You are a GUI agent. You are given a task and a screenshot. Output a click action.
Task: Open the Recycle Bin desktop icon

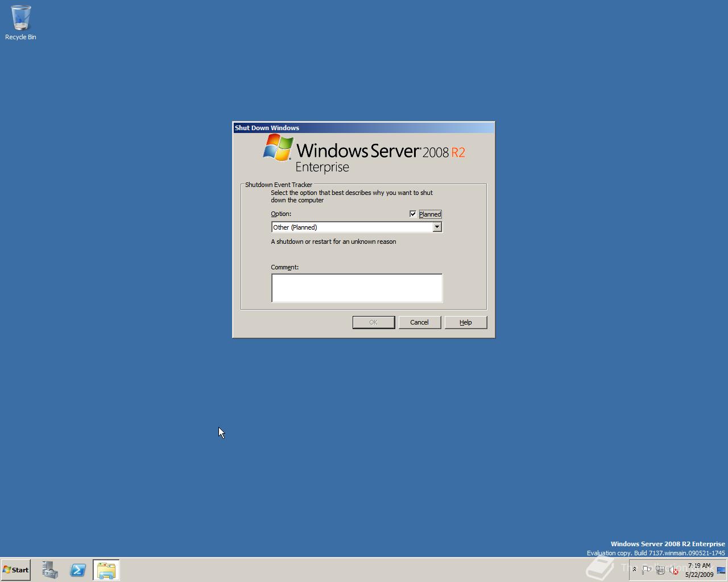pyautogui.click(x=20, y=23)
